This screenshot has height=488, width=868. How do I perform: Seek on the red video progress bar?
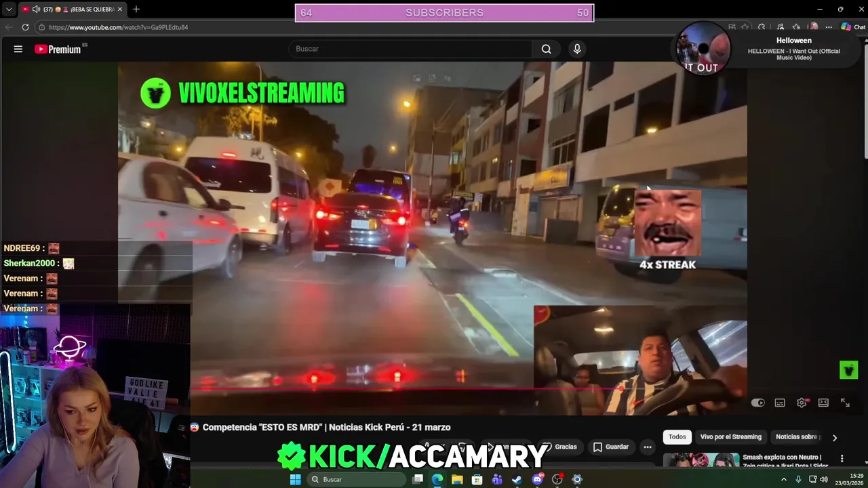coord(468,389)
